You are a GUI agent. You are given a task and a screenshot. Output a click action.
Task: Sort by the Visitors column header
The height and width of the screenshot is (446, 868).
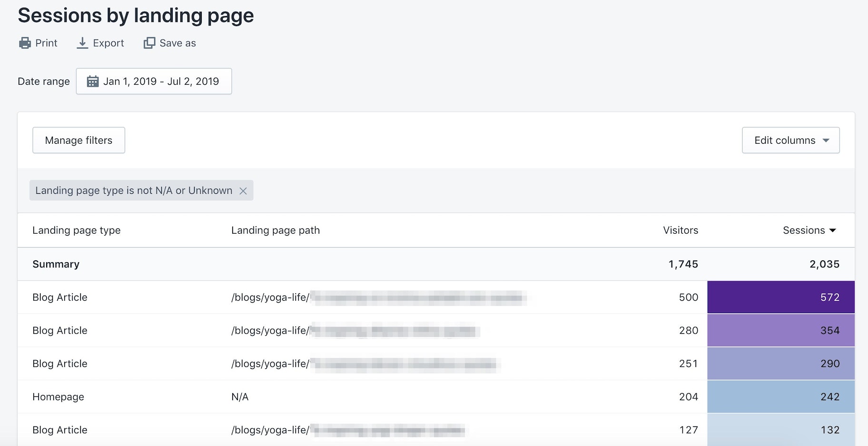point(681,230)
